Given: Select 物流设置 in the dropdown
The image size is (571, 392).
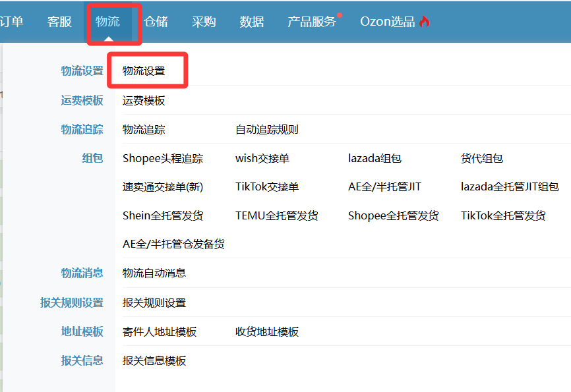Looking at the screenshot, I should point(144,71).
